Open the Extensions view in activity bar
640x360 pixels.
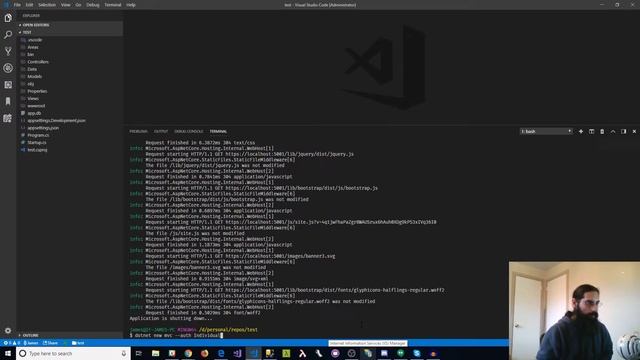[8, 85]
